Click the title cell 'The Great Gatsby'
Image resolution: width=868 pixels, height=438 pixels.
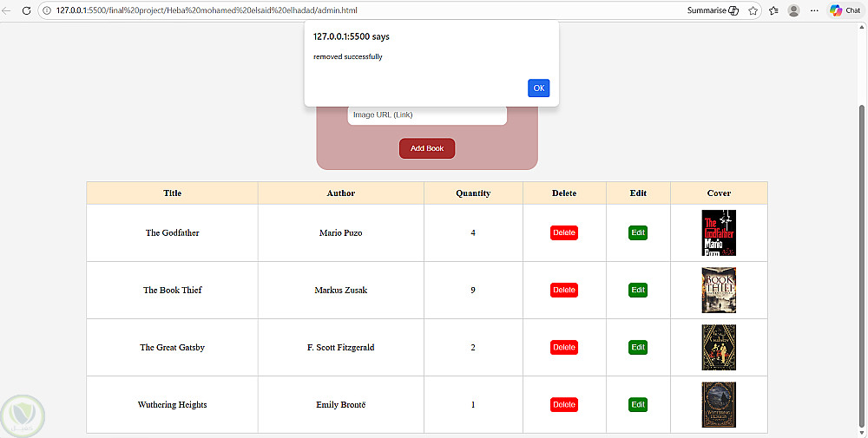pos(172,347)
